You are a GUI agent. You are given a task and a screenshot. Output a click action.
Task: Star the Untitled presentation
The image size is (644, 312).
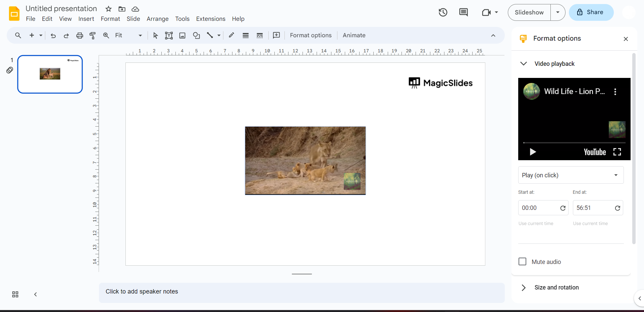[108, 9]
